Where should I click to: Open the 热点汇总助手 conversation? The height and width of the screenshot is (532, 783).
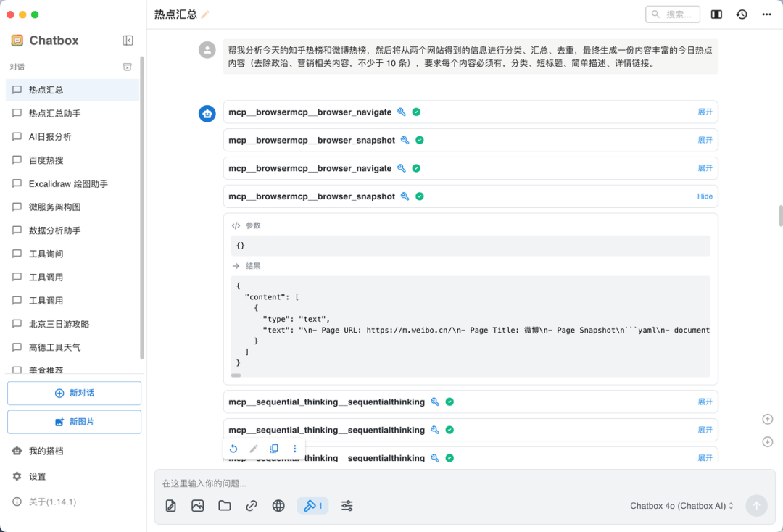click(x=72, y=113)
